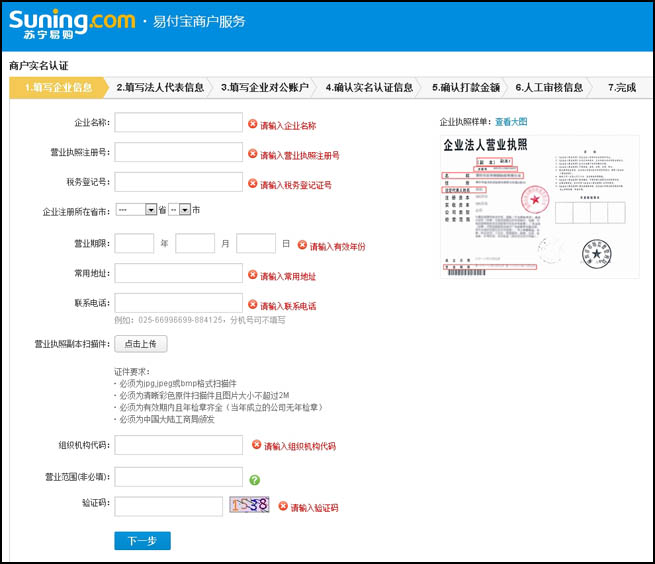Viewport: 655px width, 564px height.
Task: Select step tab 3.填写企业对公账户
Action: coord(265,88)
